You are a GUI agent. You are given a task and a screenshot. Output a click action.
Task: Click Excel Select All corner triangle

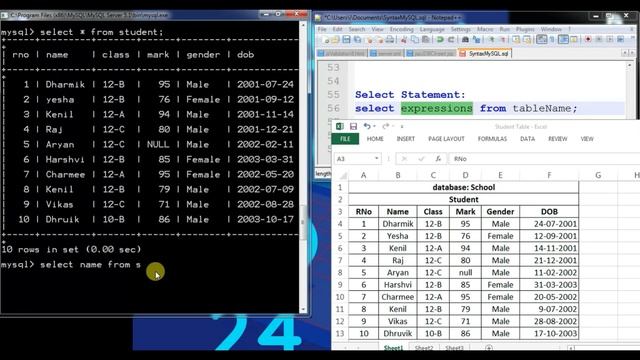coord(342,176)
